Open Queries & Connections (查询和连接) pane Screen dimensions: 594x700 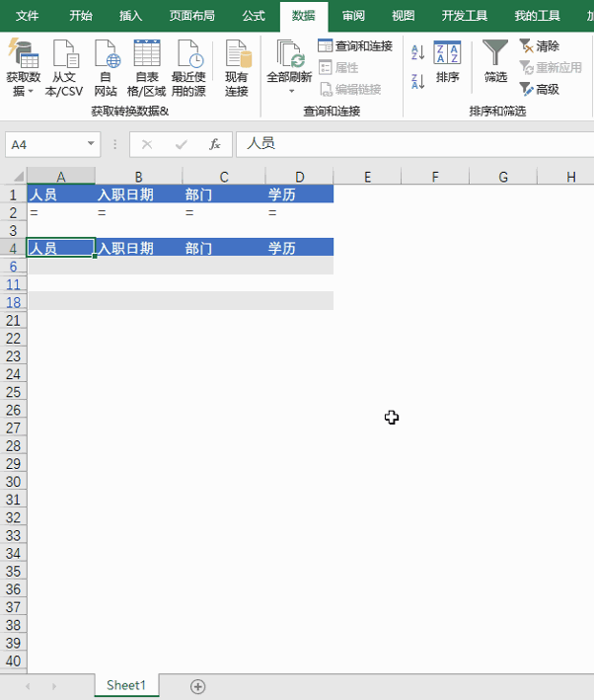[x=355, y=45]
